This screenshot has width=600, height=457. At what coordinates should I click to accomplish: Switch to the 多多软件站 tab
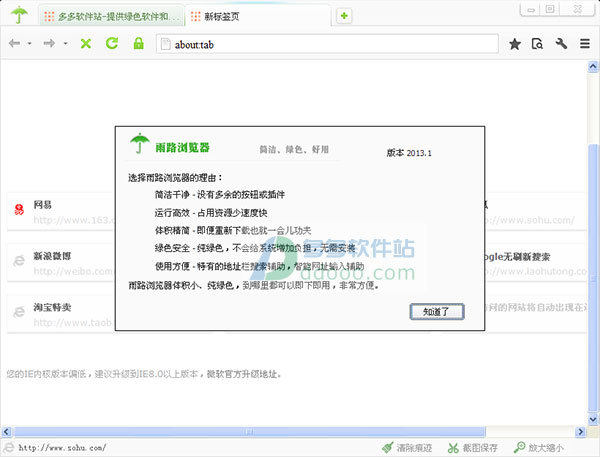click(x=111, y=16)
